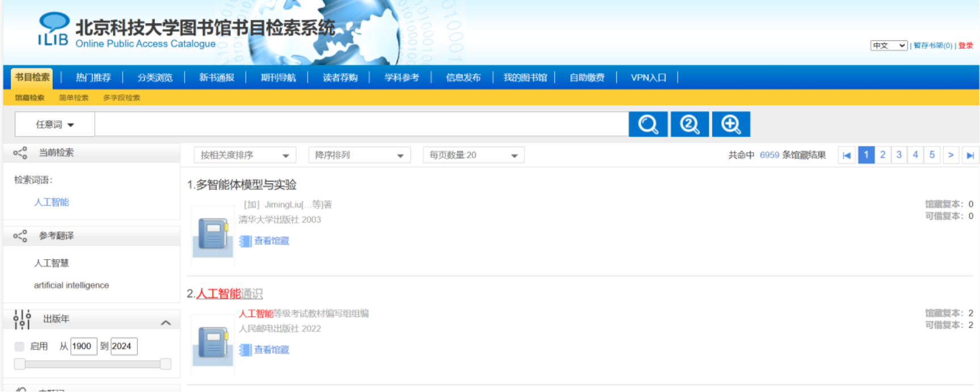The image size is (980, 392).
Task: Open the 按相关度排序 sort dropdown
Action: click(x=245, y=155)
